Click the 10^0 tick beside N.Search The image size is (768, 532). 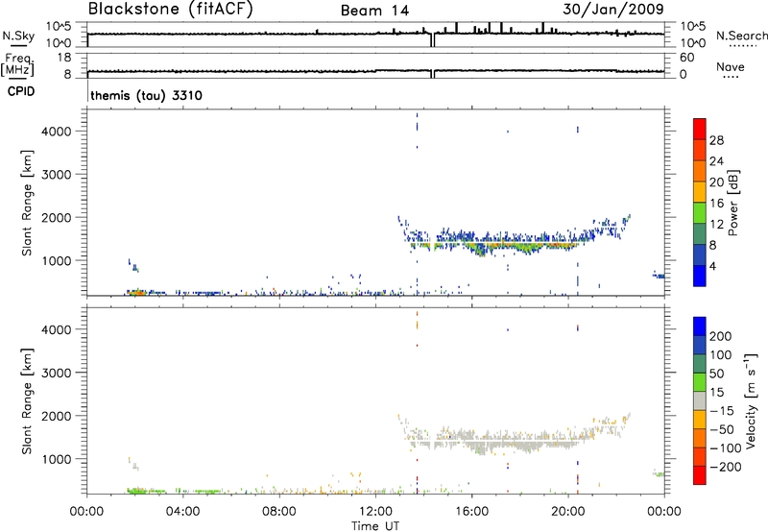(692, 43)
